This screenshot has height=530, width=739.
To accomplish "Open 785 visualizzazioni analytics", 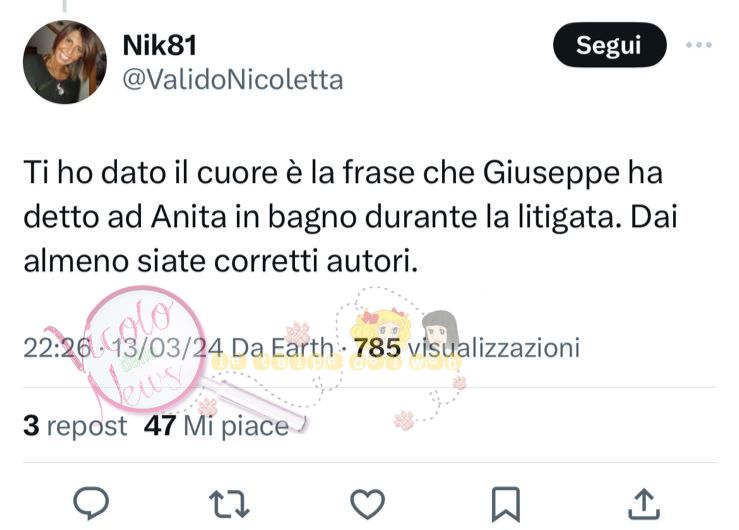I will click(467, 348).
